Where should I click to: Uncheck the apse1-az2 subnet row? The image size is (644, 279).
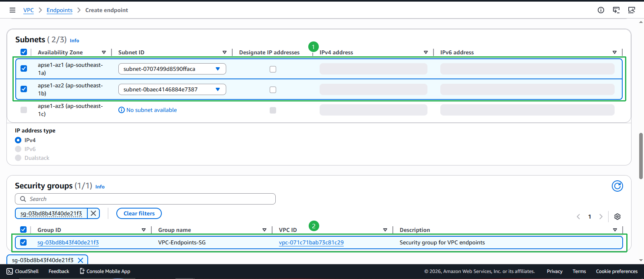(x=24, y=89)
